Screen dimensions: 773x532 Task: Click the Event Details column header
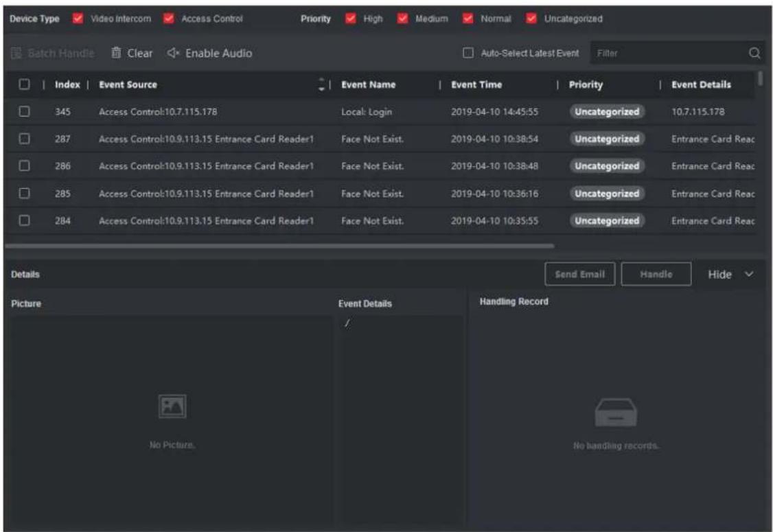click(x=701, y=85)
